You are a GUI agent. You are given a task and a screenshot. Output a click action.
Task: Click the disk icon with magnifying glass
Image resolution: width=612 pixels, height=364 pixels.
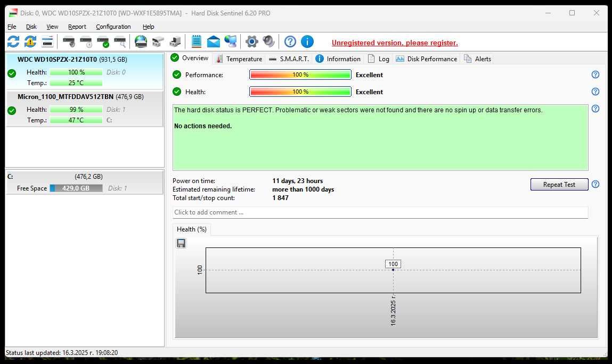point(120,42)
